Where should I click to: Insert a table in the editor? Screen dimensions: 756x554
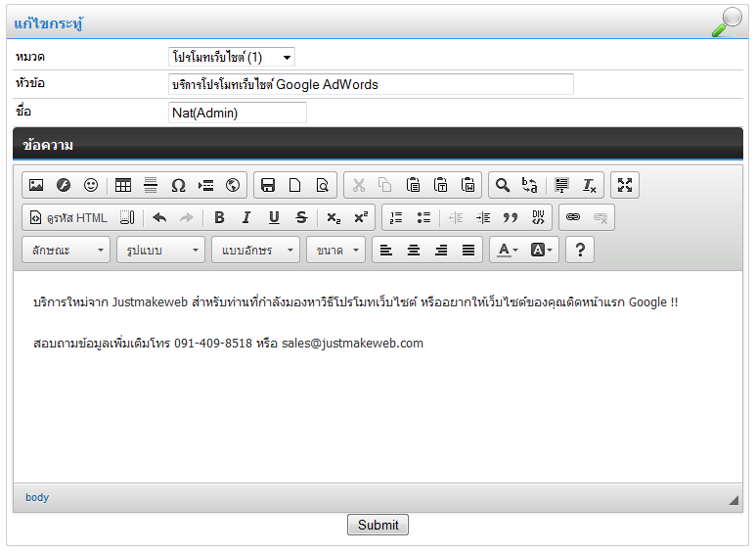click(x=123, y=185)
